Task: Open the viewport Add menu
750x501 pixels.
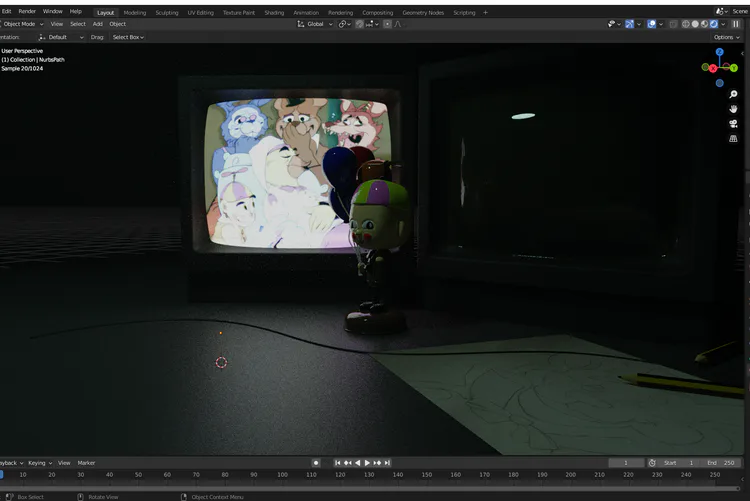Action: tap(98, 24)
